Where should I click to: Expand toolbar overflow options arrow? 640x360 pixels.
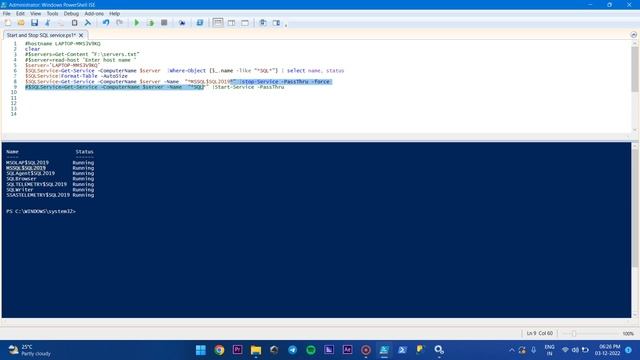tap(286, 25)
